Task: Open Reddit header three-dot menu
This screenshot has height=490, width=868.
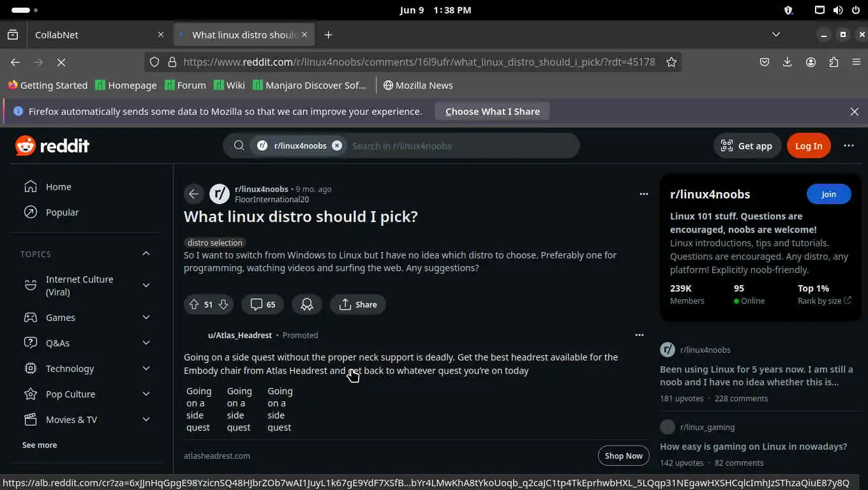Action: pos(848,145)
